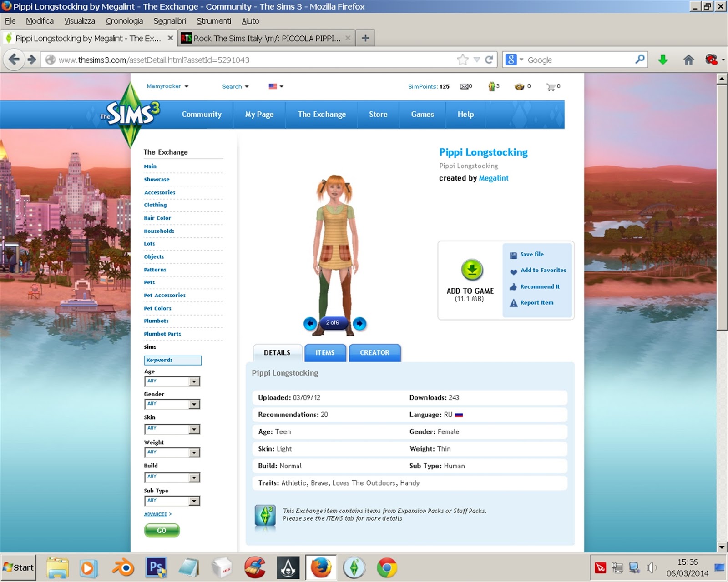Image resolution: width=728 pixels, height=582 pixels.
Task: Click the Save File floppy icon
Action: (x=513, y=255)
